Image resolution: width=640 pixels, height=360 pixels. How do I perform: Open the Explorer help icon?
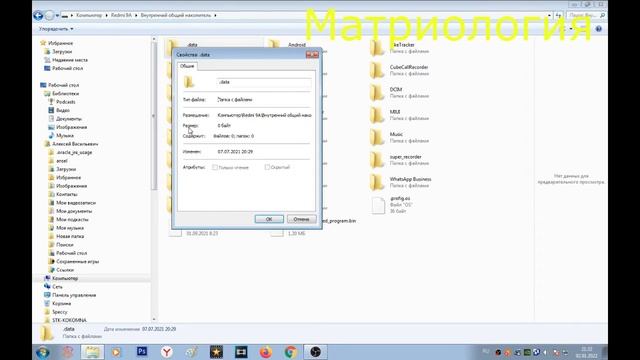pyautogui.click(x=598, y=29)
